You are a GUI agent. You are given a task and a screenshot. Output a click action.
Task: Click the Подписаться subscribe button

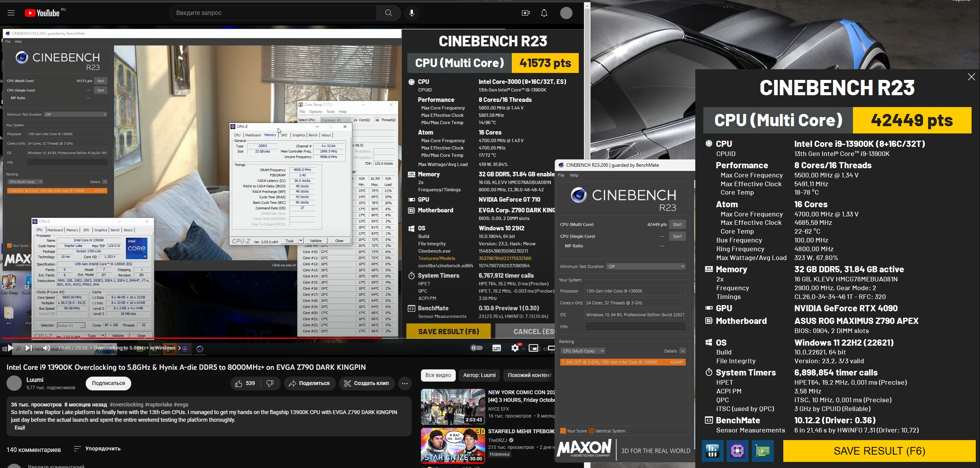108,383
